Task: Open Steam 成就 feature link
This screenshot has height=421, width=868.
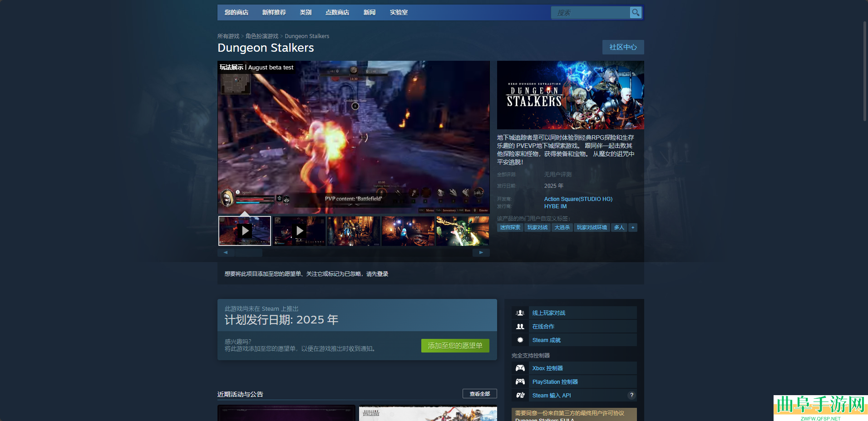Action: pos(547,340)
